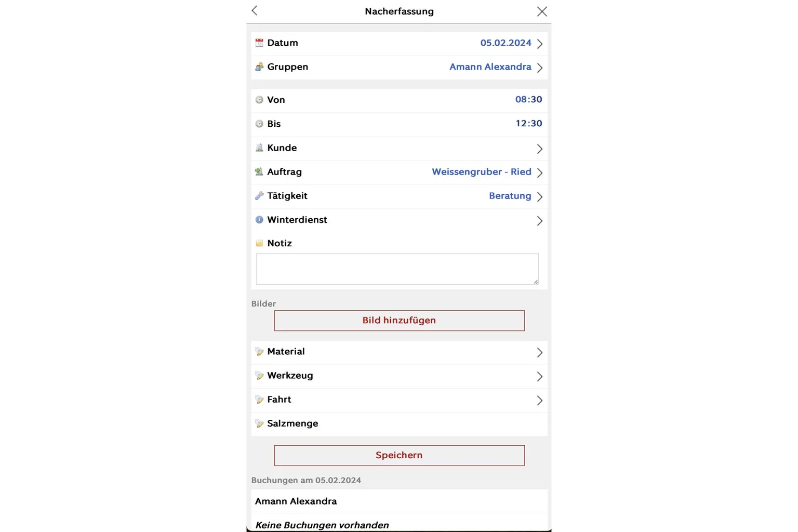Click the wrench icon beside Tätigkeit
The height and width of the screenshot is (532, 798).
[x=259, y=196]
